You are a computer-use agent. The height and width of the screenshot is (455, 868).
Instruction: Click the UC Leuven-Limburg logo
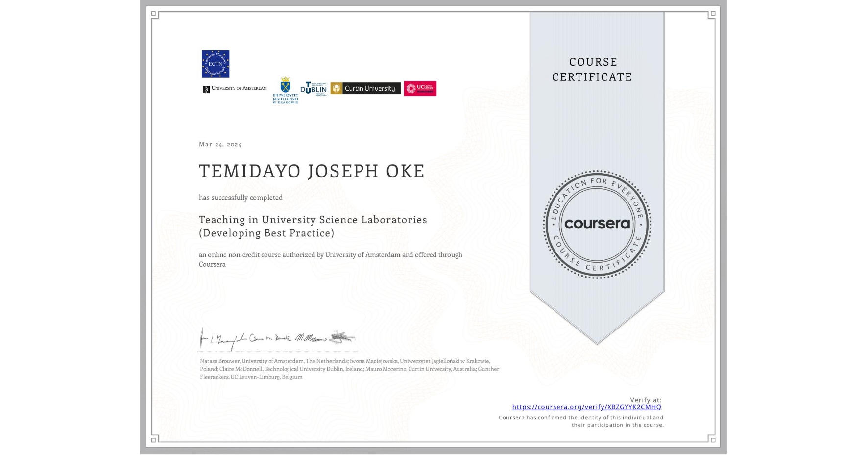tap(420, 88)
